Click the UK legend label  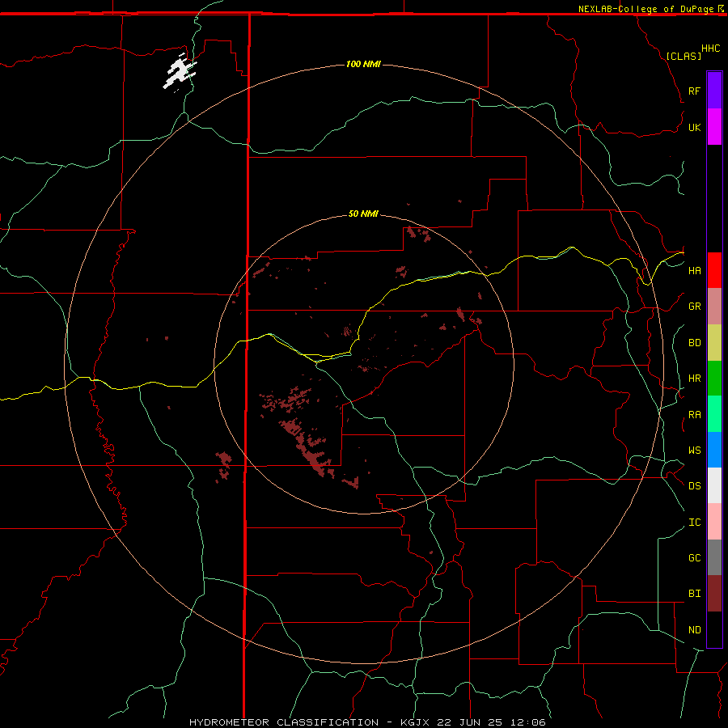click(694, 128)
